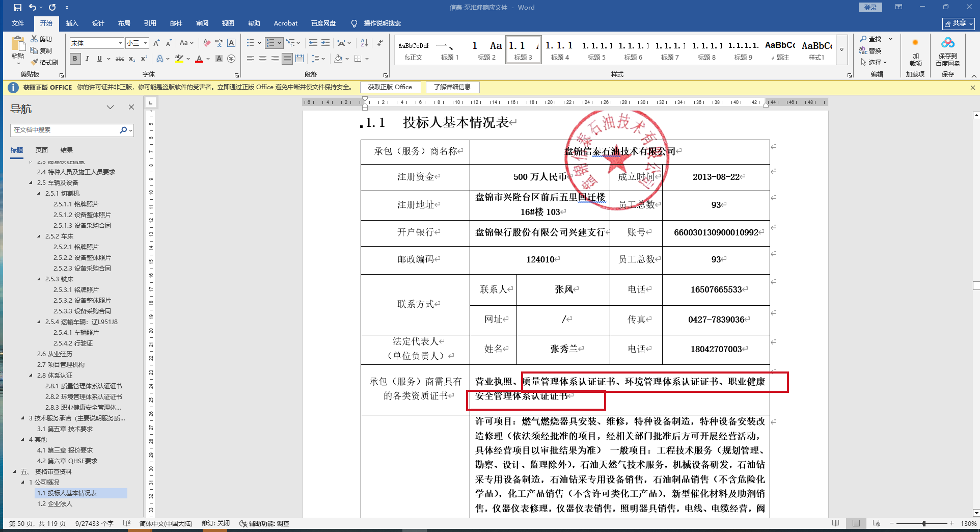
Task: Open the 选择 dropdown in the editing group
Action: click(874, 62)
